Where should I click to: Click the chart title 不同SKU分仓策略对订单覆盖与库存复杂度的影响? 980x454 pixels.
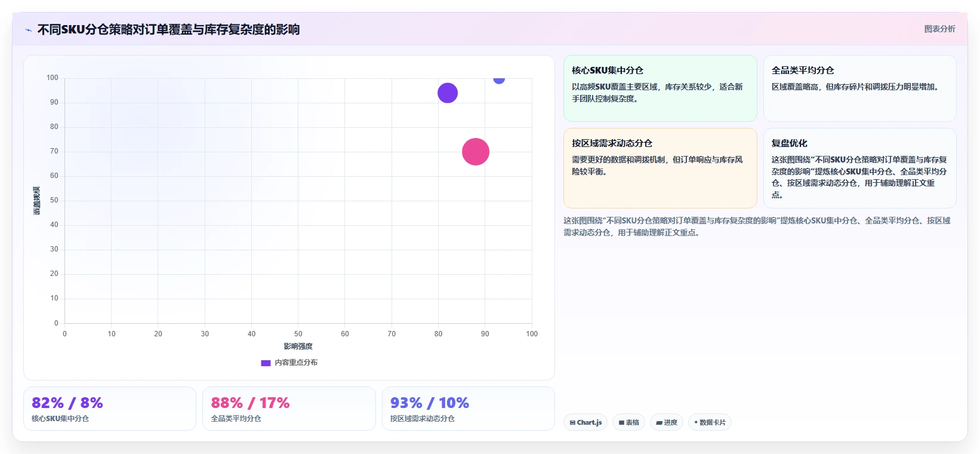(168, 29)
